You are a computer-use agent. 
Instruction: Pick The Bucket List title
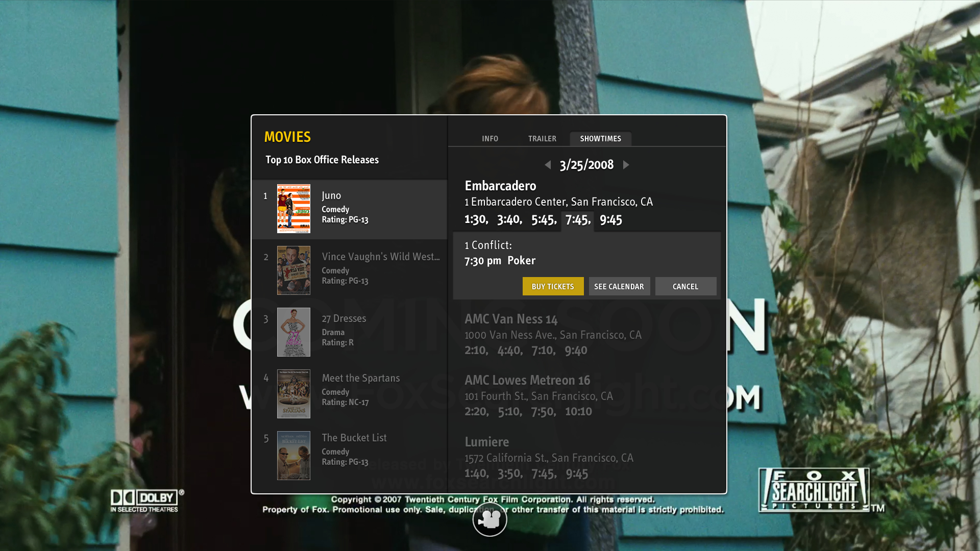click(x=354, y=438)
